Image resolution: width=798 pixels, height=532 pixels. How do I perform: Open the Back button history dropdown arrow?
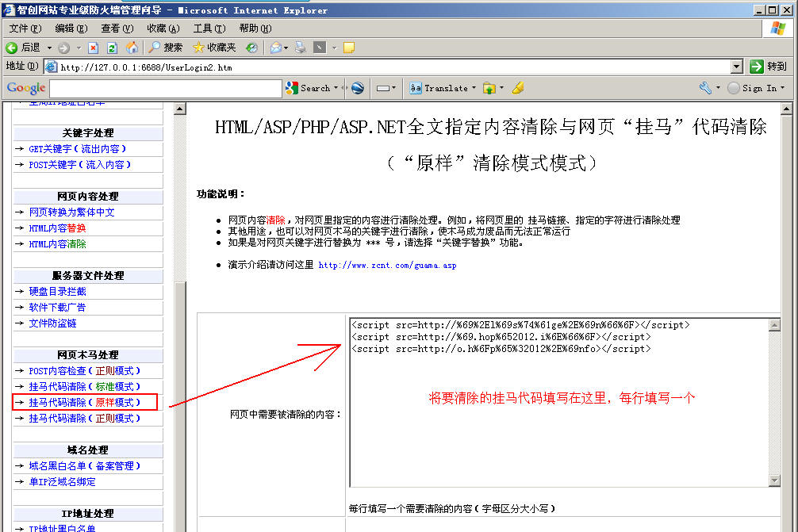click(49, 48)
